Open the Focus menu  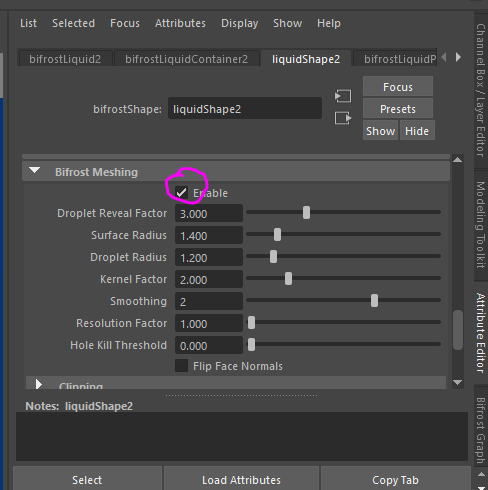[125, 23]
